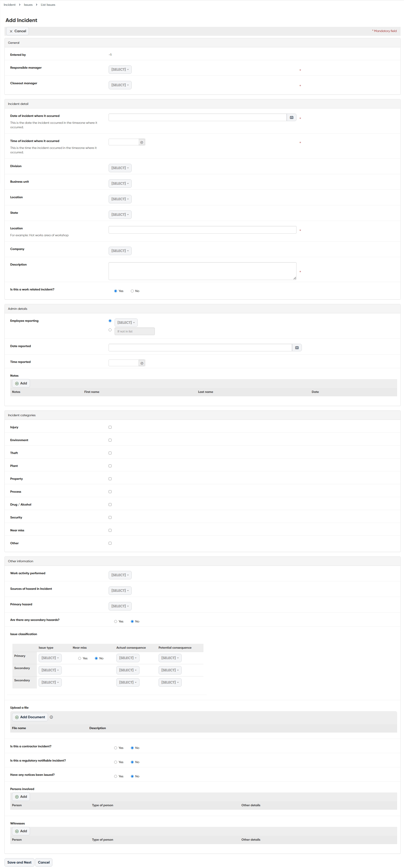Click into the Description text area

(202, 271)
